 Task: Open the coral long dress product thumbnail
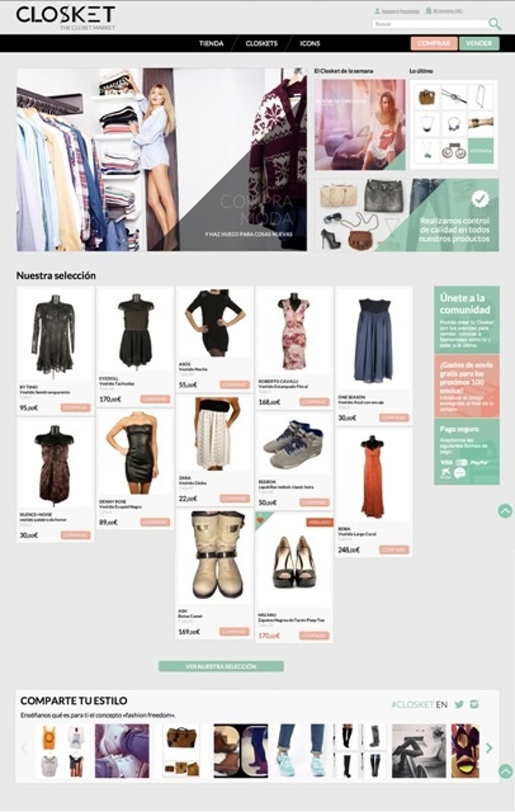click(x=373, y=476)
